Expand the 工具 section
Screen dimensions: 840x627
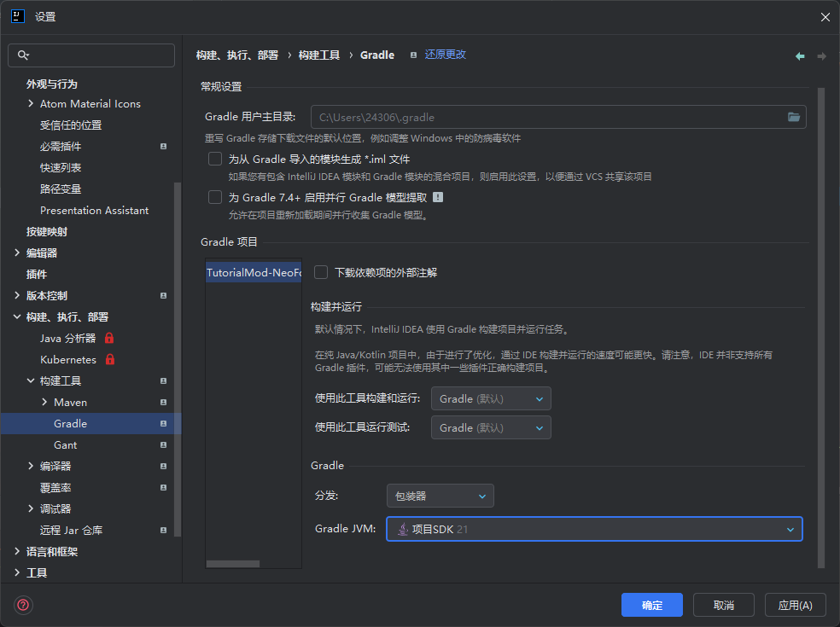tap(16, 572)
